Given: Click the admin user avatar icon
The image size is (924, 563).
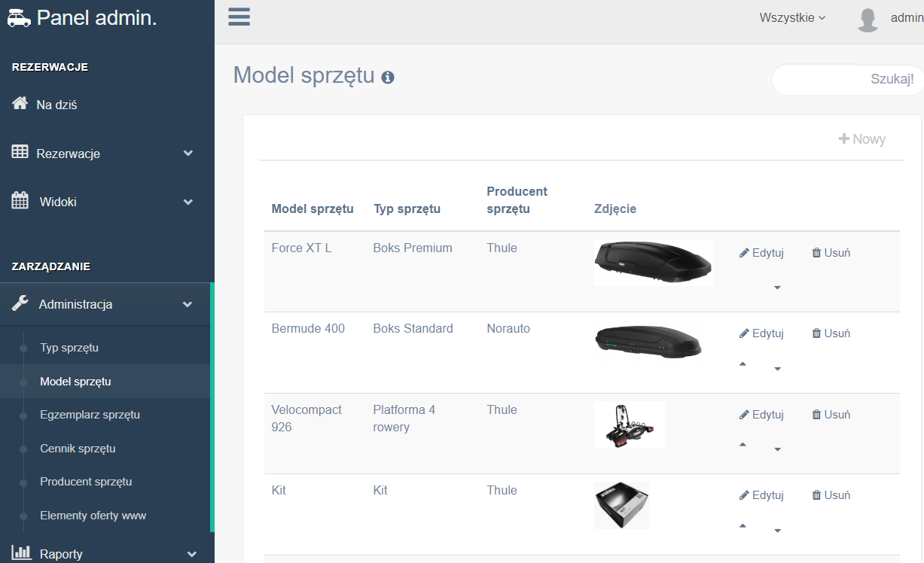Looking at the screenshot, I should (868, 19).
